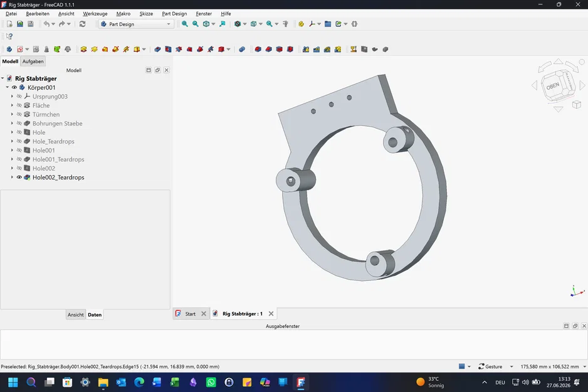Viewport: 588px width, 392px height.
Task: Click the 175,580 mm x 106,522 mm dimension readout
Action: (x=549, y=366)
